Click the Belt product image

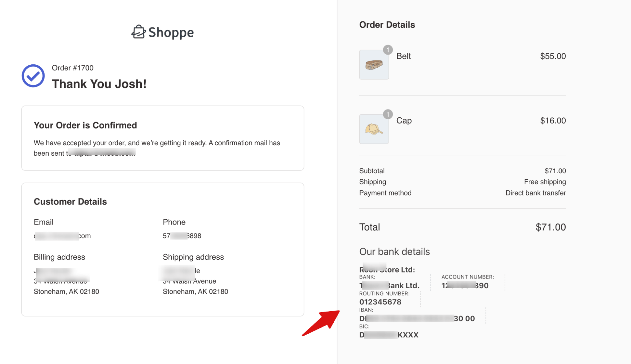[374, 64]
